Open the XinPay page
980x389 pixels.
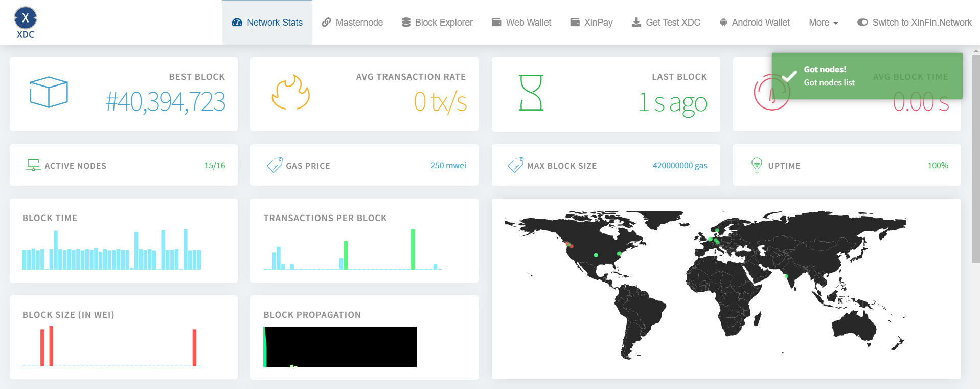(591, 23)
